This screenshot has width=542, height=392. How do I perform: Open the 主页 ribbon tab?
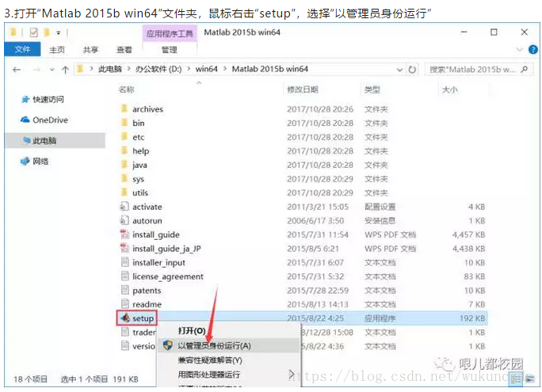pos(57,50)
